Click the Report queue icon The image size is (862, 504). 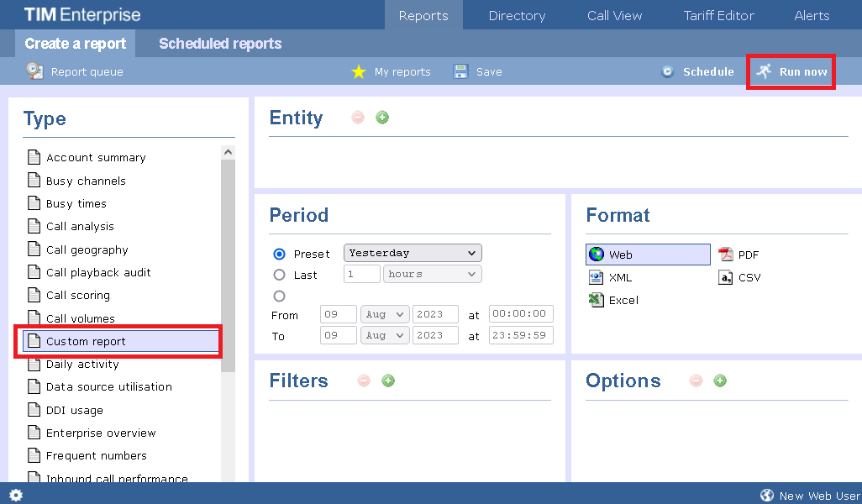34,71
